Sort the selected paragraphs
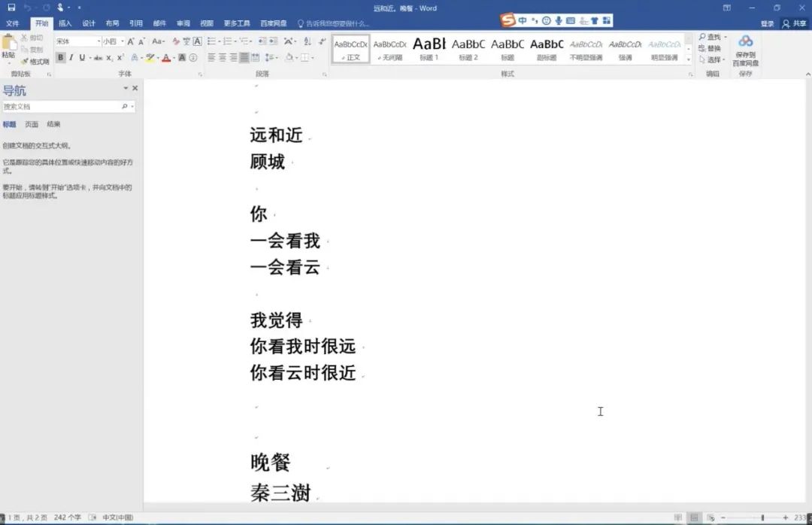The image size is (812, 525). coord(308,41)
